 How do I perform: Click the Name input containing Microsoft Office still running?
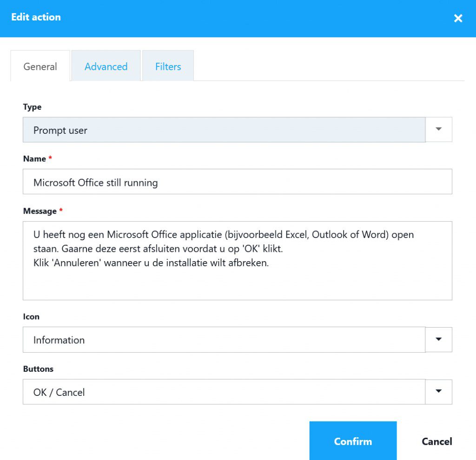pyautogui.click(x=223, y=182)
